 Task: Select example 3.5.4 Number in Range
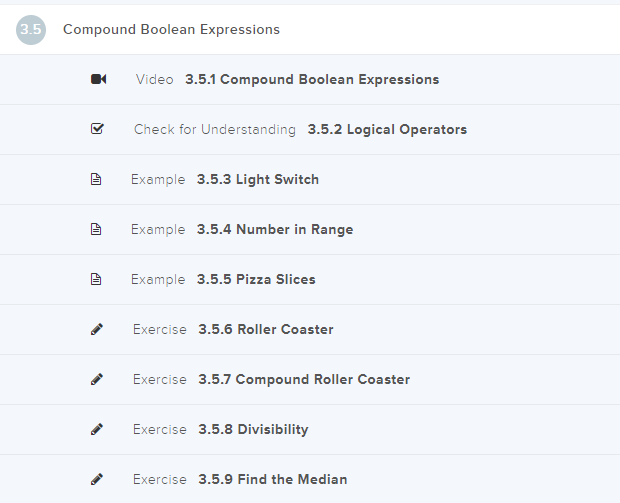point(274,230)
